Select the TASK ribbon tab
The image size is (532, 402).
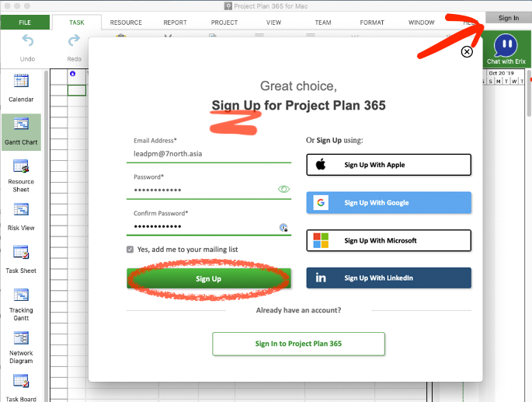77,23
